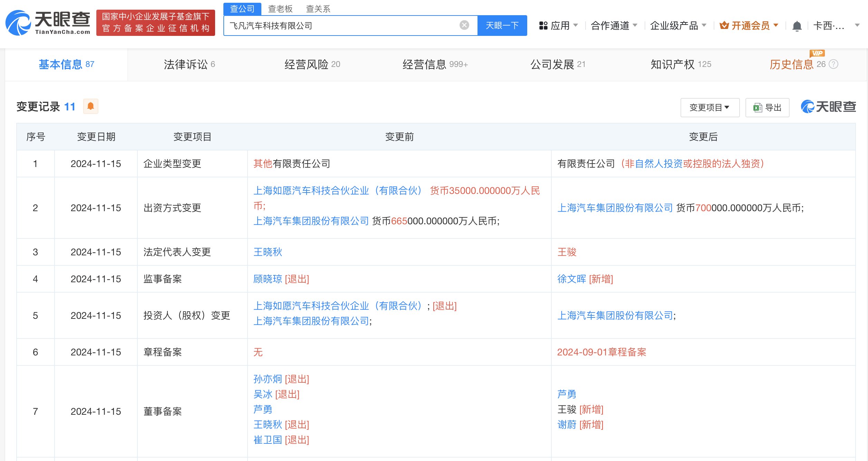Screen dimensions: 868x461
Task: Select the 公司发展 tab
Action: coord(558,65)
